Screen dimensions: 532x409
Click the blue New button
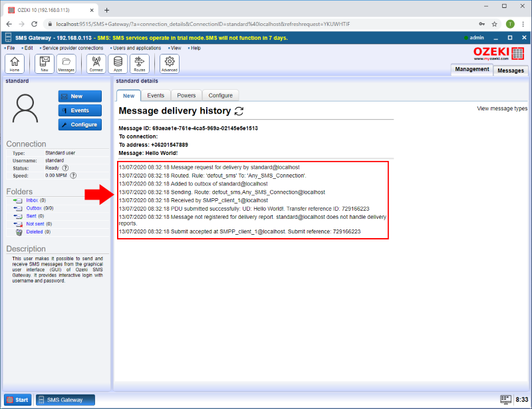click(x=80, y=96)
